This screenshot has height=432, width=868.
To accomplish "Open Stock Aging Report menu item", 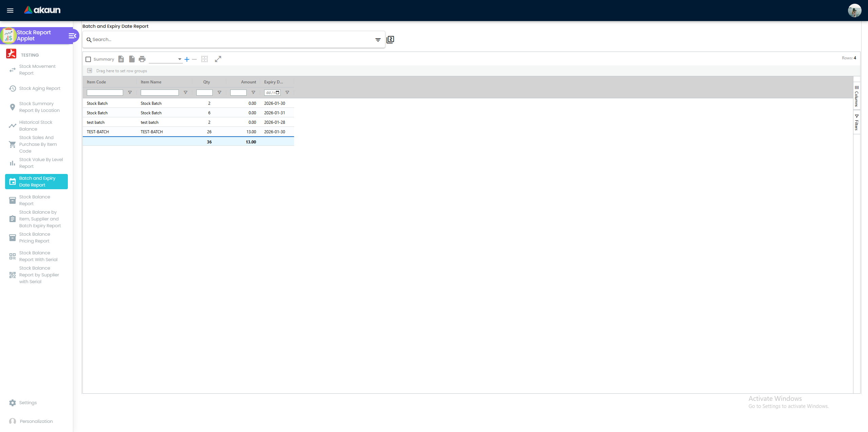I will pos(40,88).
